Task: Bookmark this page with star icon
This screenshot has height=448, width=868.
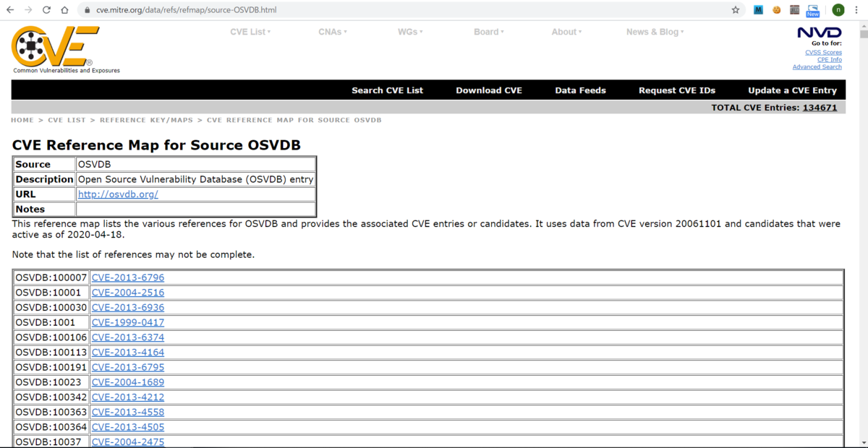Action: [736, 10]
